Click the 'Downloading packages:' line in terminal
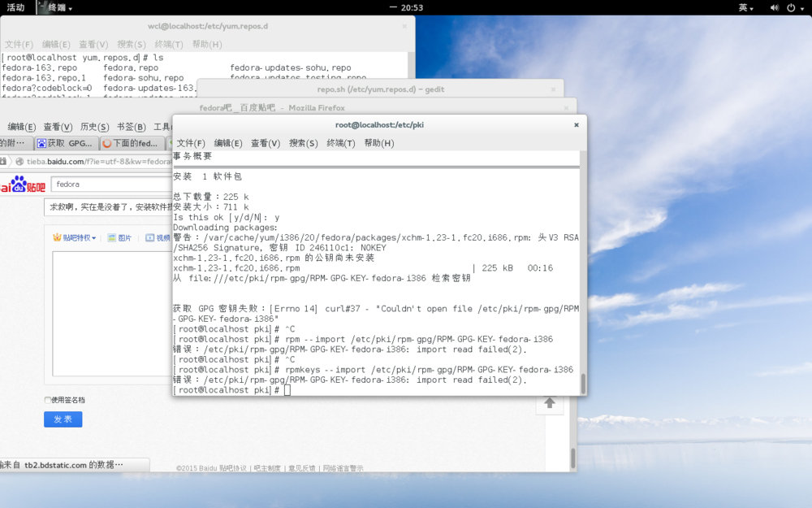This screenshot has height=508, width=812. 225,227
